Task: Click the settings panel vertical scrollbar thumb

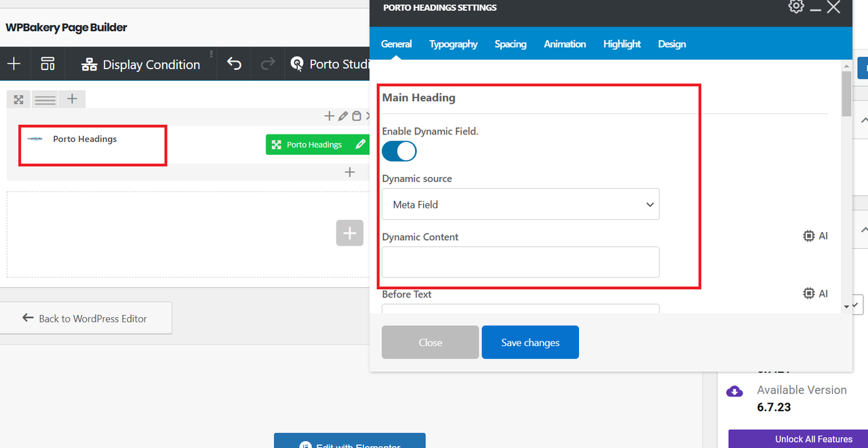Action: [x=846, y=94]
